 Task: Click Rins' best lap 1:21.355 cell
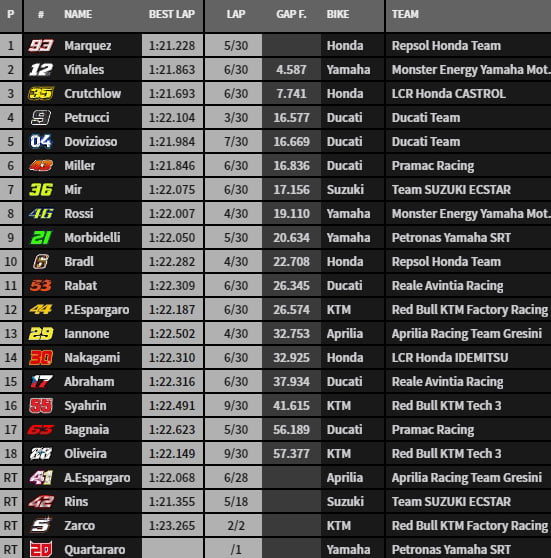pyautogui.click(x=172, y=502)
